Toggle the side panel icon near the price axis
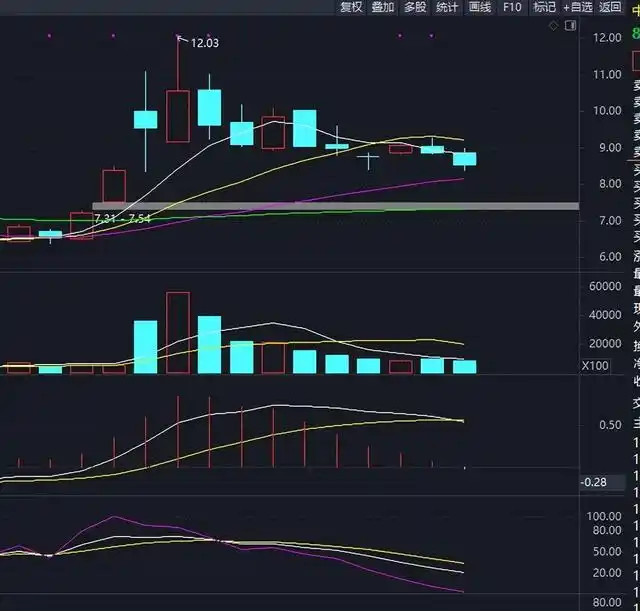The image size is (640, 611). click(572, 27)
